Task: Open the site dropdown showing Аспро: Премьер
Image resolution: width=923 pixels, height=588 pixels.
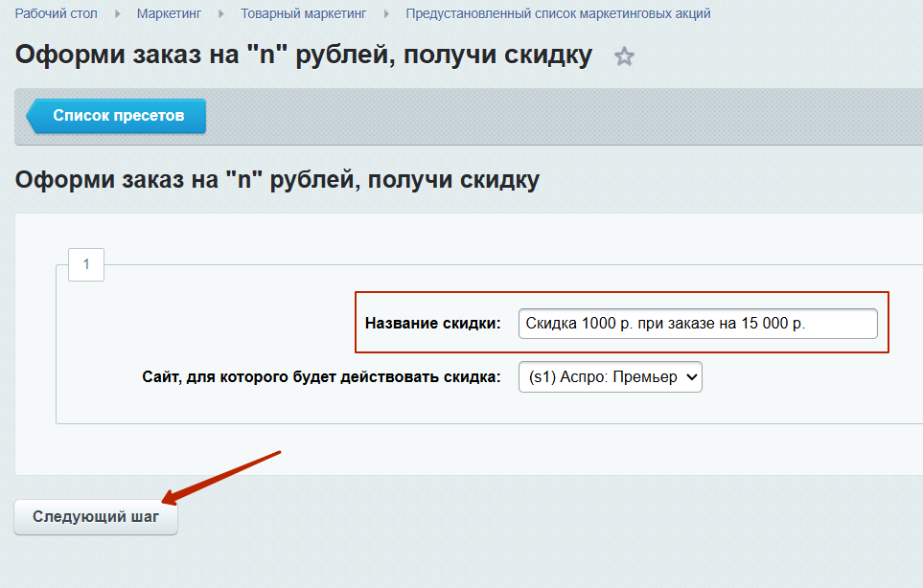Action: (602, 376)
